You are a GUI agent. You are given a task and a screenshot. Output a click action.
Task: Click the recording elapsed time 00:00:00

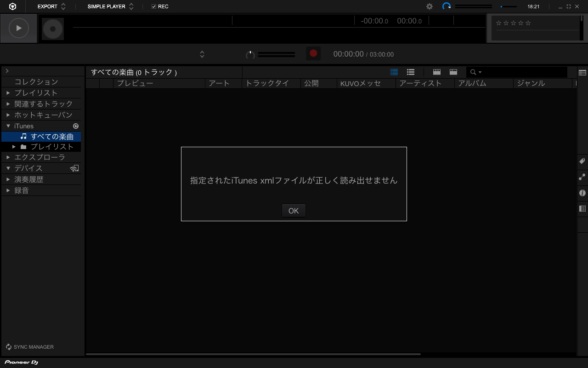tap(349, 54)
